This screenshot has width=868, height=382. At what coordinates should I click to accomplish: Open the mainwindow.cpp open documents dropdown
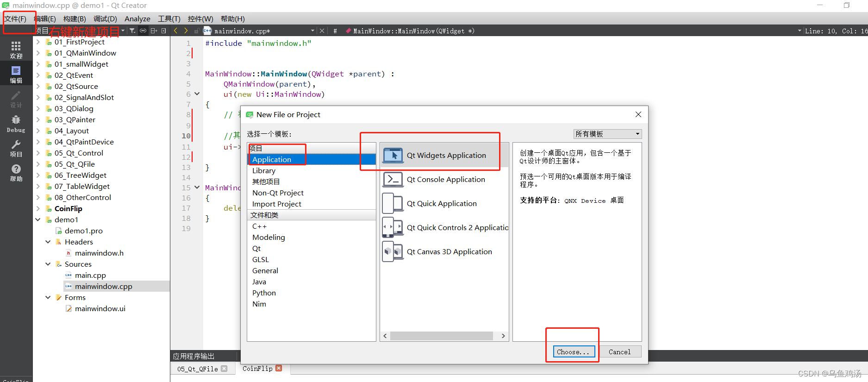[x=312, y=31]
